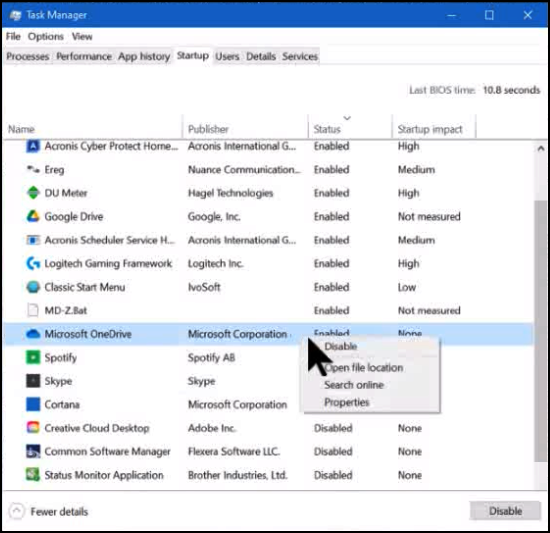Switch to the Services tab
The width and height of the screenshot is (550, 533).
pyautogui.click(x=300, y=56)
